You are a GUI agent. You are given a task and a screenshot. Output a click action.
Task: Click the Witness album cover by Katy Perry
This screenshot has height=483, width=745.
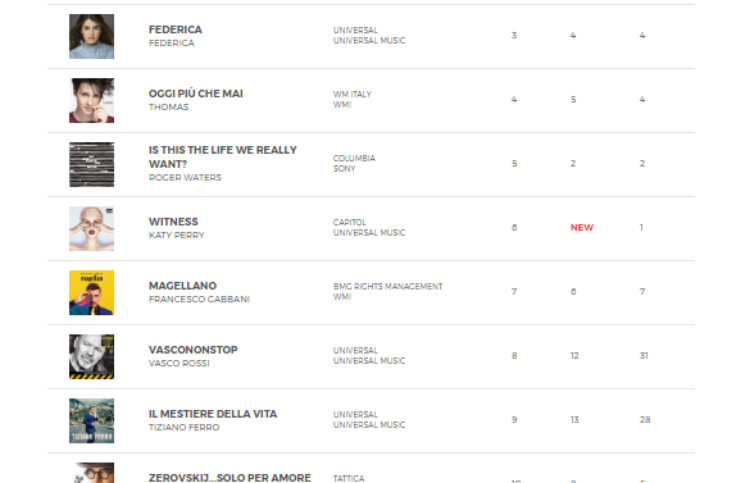(x=91, y=229)
